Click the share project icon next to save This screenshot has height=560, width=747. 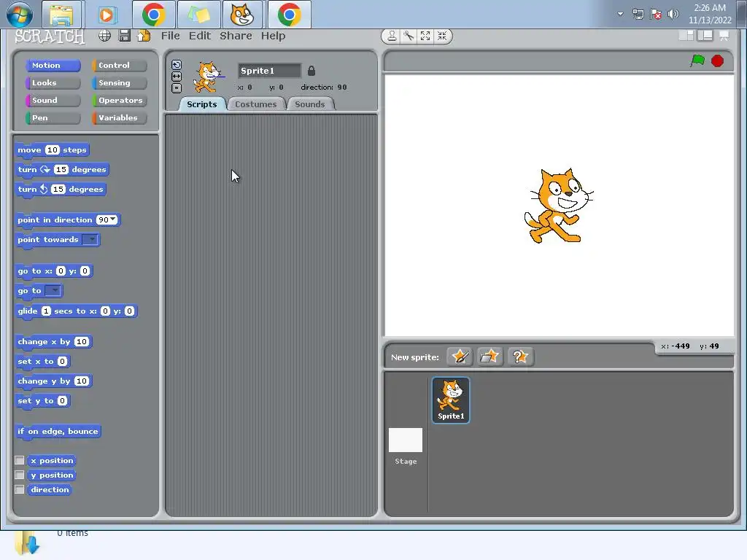pos(144,36)
